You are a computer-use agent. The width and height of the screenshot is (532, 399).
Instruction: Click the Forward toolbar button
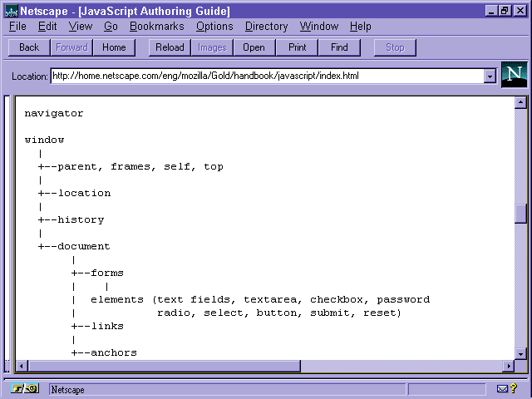click(x=71, y=47)
